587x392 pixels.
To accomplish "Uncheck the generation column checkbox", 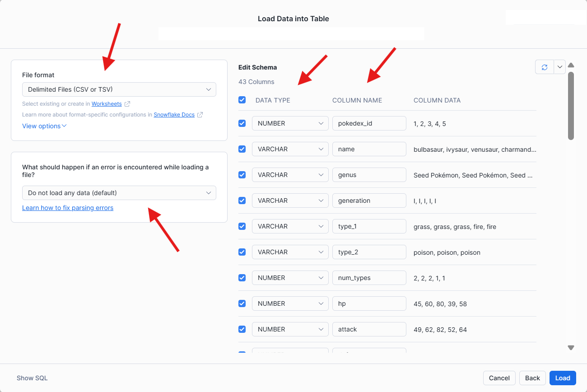I will (x=242, y=200).
